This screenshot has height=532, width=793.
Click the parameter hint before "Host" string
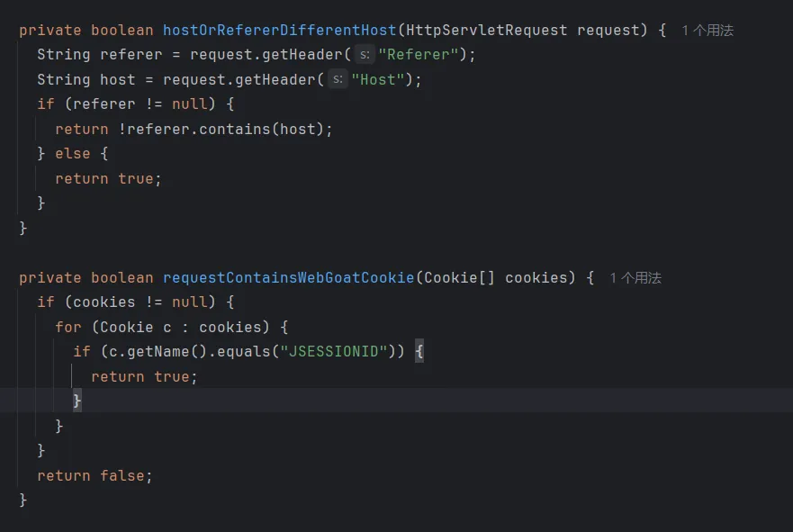(338, 80)
